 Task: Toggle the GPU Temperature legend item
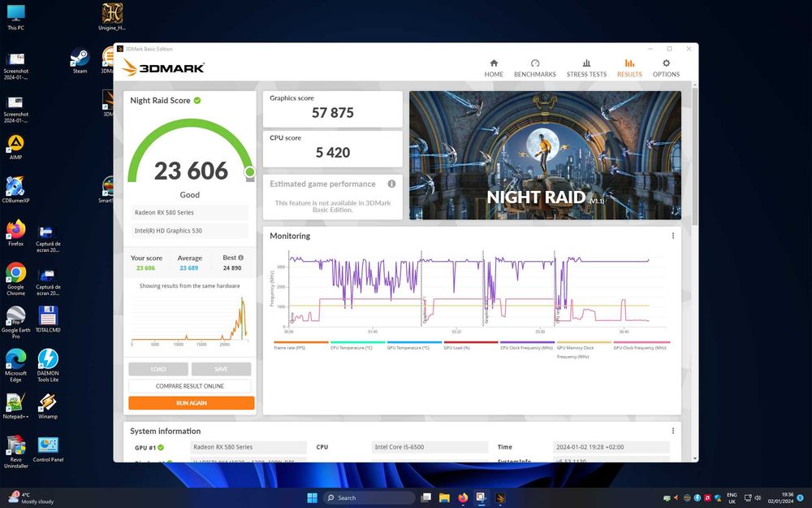pyautogui.click(x=414, y=345)
